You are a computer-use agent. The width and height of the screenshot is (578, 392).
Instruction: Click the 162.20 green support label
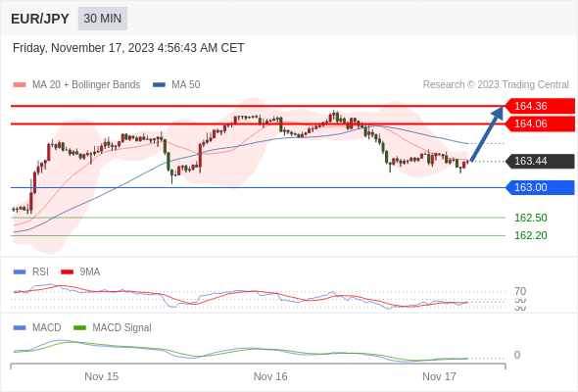[x=530, y=235]
